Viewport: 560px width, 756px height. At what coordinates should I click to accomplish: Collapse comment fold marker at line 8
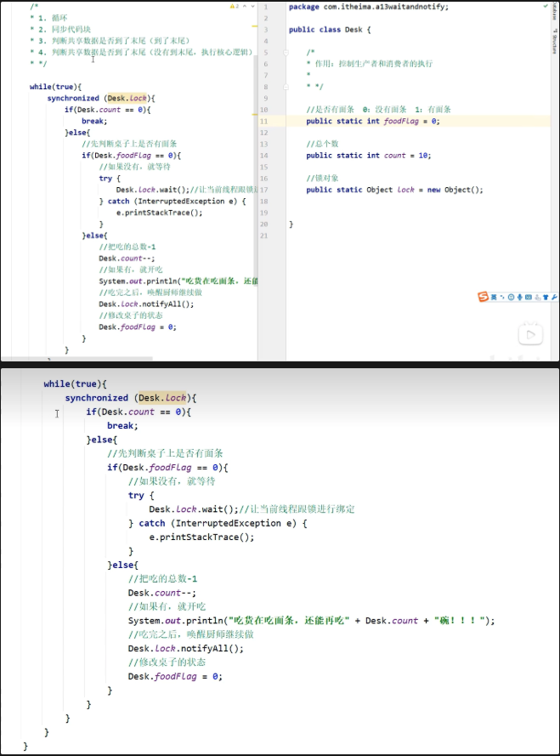[x=286, y=87]
